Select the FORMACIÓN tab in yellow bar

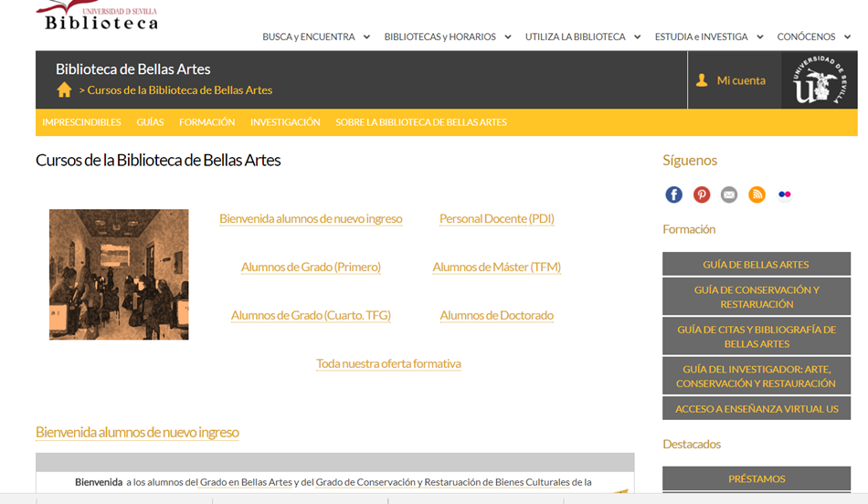pyautogui.click(x=207, y=122)
